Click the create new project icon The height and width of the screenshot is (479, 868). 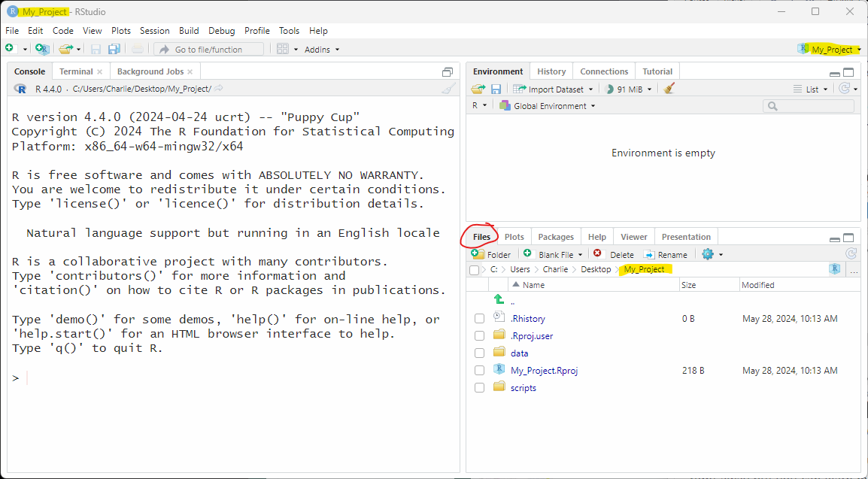tap(42, 49)
